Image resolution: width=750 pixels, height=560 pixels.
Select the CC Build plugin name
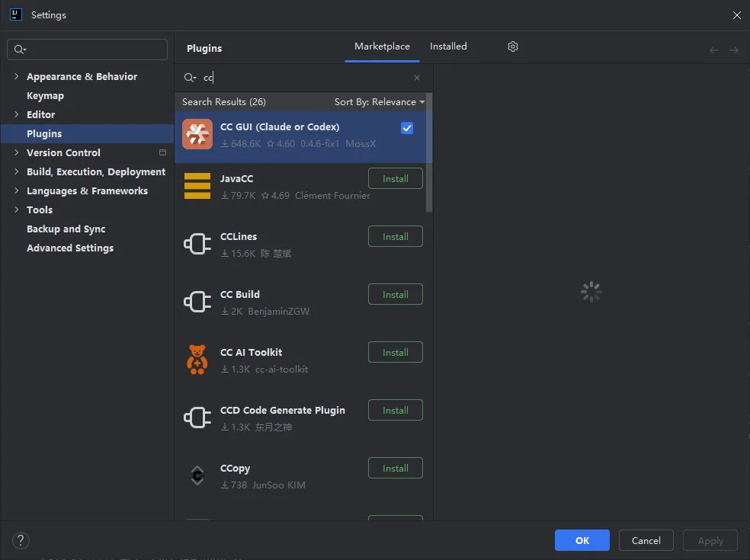pos(239,294)
